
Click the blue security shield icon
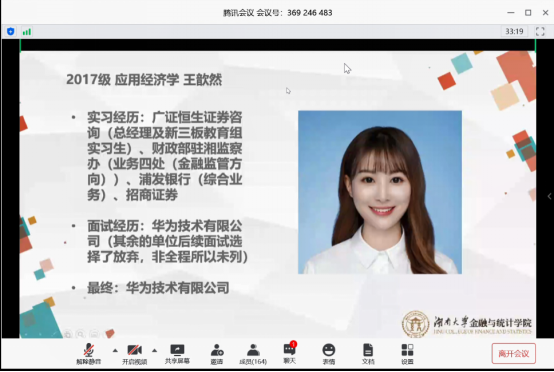tap(11, 31)
